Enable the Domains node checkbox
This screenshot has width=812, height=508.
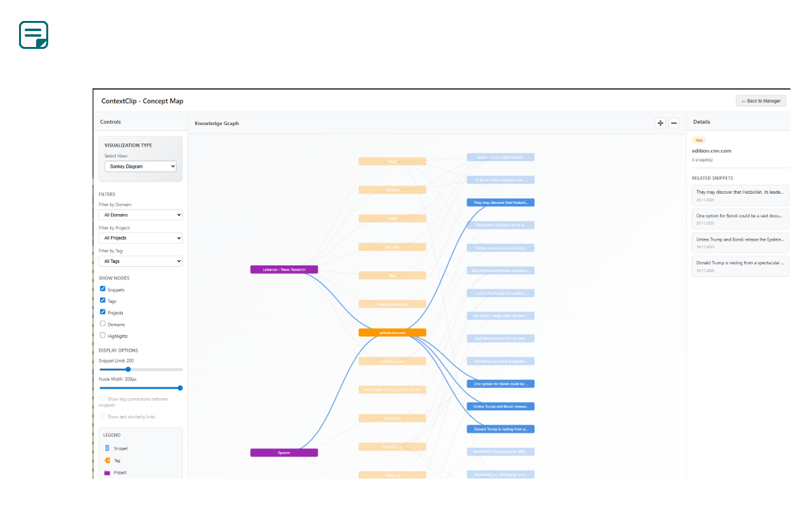point(103,323)
